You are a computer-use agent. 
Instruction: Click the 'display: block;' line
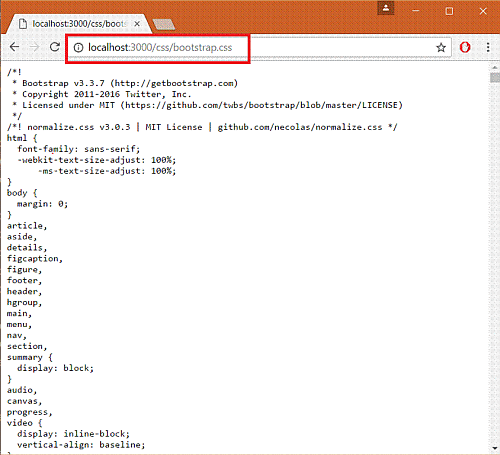(55, 368)
